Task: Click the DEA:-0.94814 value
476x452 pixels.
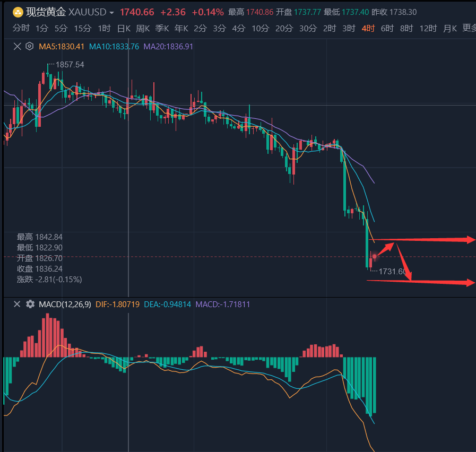Action: (167, 304)
